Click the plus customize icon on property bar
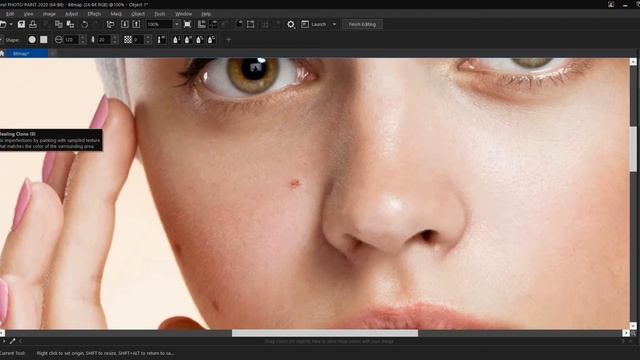Image resolution: width=640 pixels, height=360 pixels. point(229,40)
